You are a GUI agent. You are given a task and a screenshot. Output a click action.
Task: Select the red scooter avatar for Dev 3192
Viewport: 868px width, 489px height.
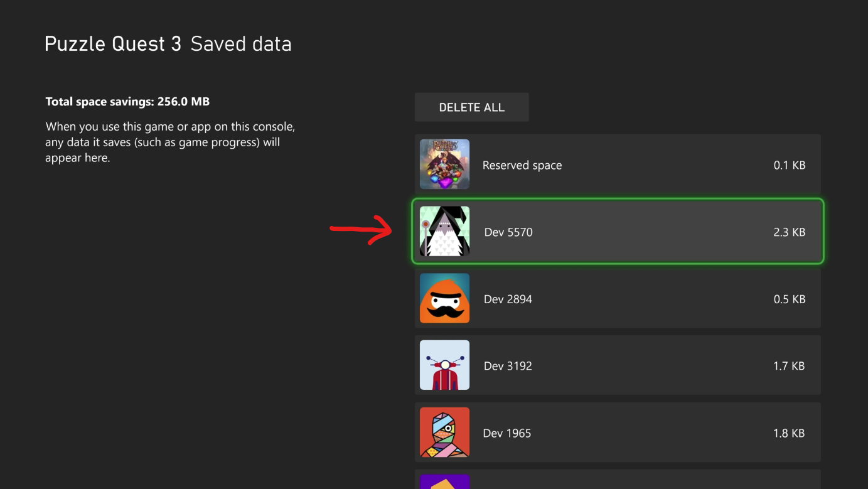tap(444, 365)
